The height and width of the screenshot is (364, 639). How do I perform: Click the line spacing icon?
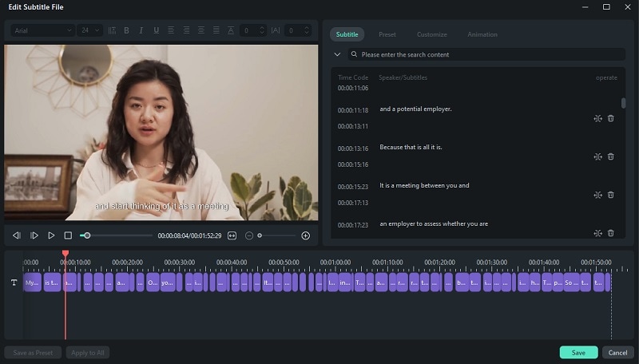pyautogui.click(x=112, y=30)
